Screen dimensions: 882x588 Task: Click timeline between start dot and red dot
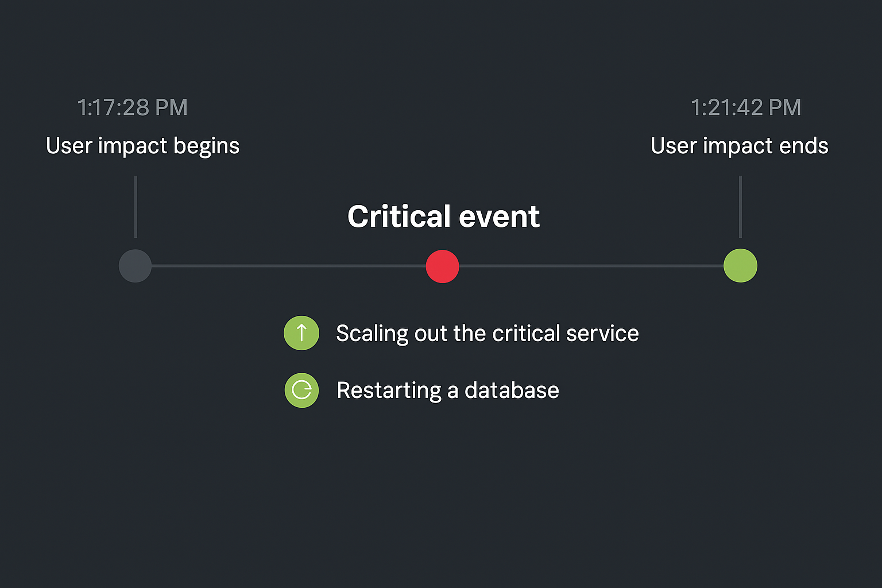click(x=287, y=266)
